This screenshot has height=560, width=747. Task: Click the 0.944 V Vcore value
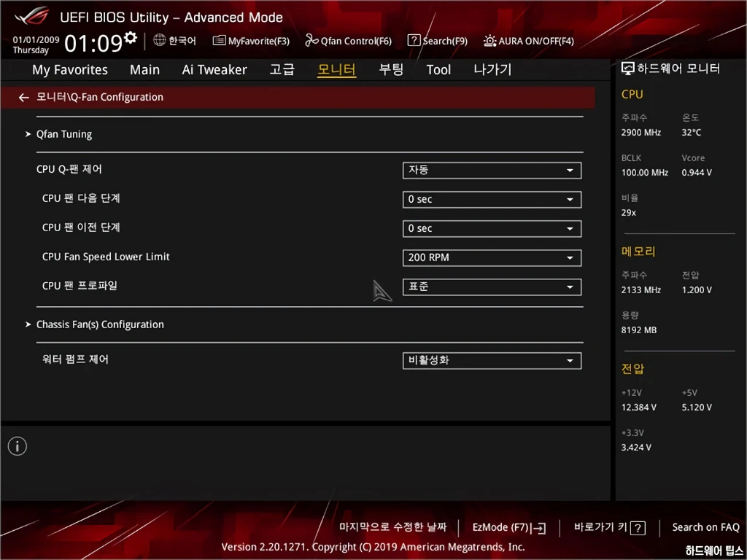point(697,173)
